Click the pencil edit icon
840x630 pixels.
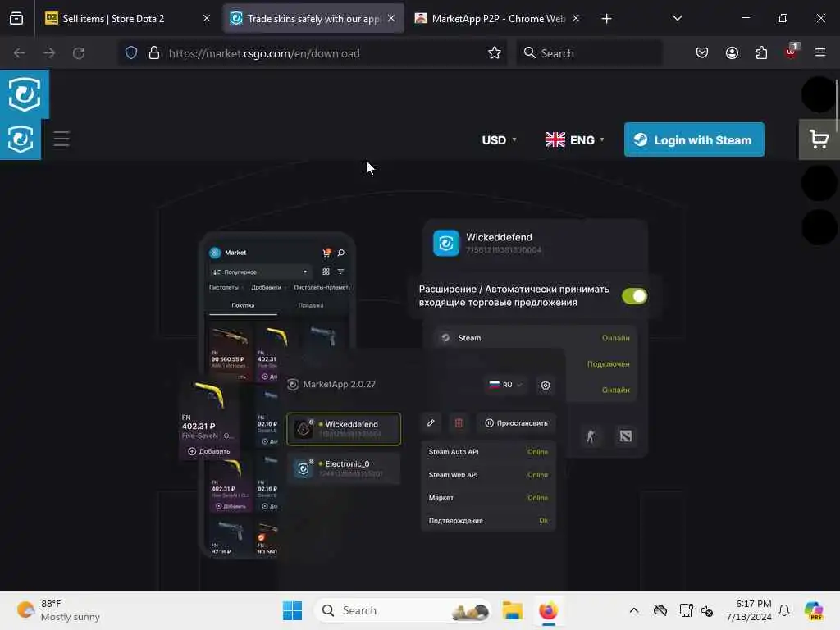pyautogui.click(x=431, y=423)
